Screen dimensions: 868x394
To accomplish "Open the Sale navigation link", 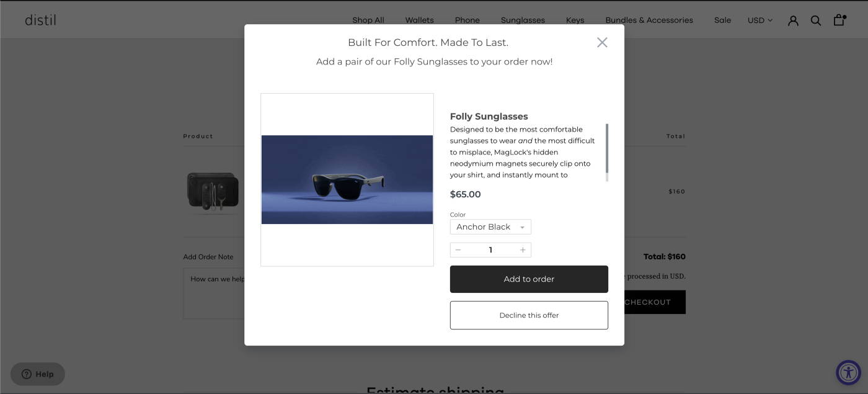I will click(722, 20).
